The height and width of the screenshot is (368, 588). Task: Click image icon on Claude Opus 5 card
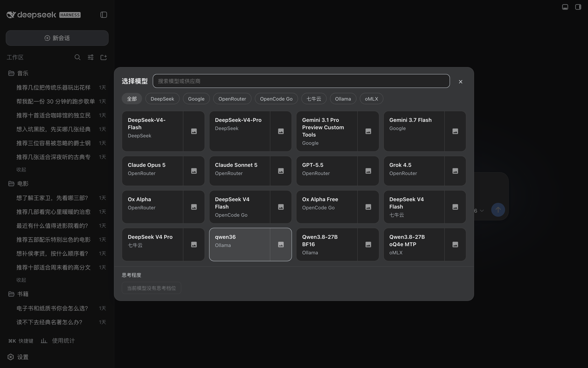coord(194,171)
